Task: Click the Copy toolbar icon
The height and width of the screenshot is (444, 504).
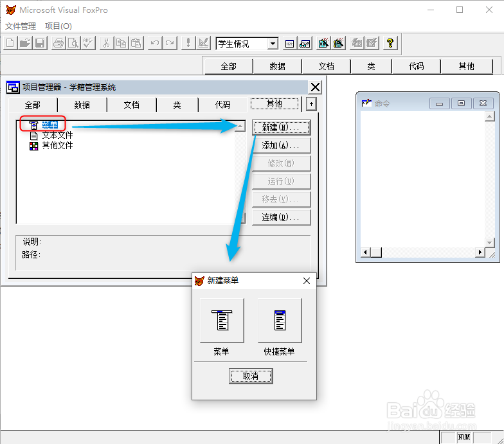Action: 121,43
